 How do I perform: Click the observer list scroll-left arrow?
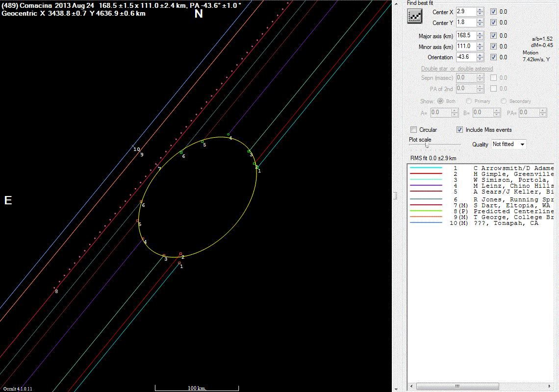pyautogui.click(x=411, y=386)
